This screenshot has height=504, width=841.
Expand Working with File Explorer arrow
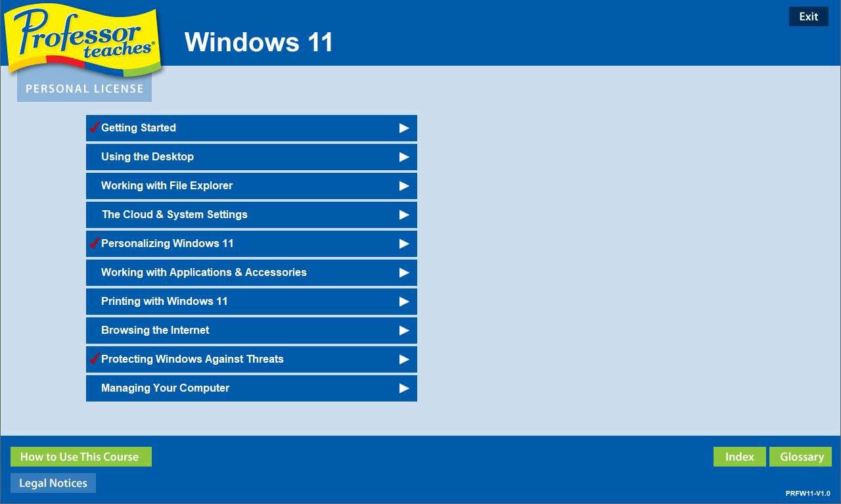click(404, 186)
